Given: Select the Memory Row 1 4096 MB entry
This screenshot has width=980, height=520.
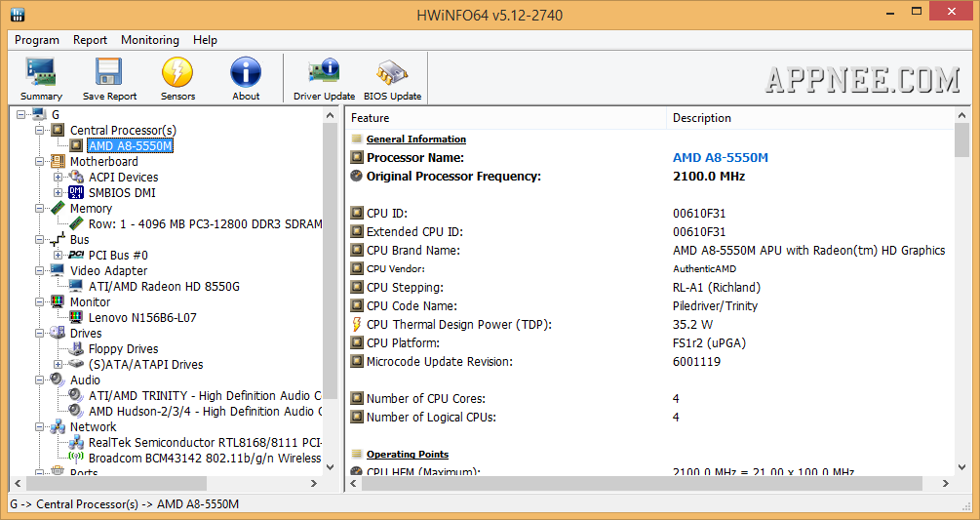Looking at the screenshot, I should click(206, 223).
